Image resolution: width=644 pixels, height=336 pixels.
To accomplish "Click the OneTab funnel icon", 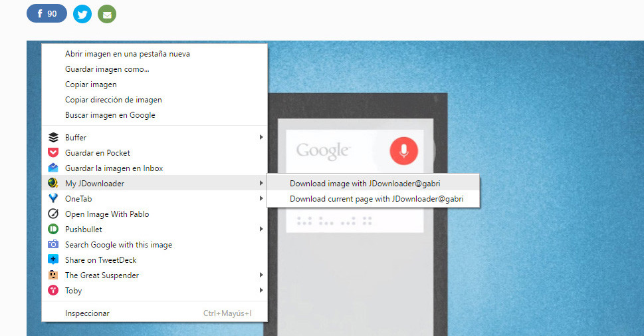I will coord(54,198).
